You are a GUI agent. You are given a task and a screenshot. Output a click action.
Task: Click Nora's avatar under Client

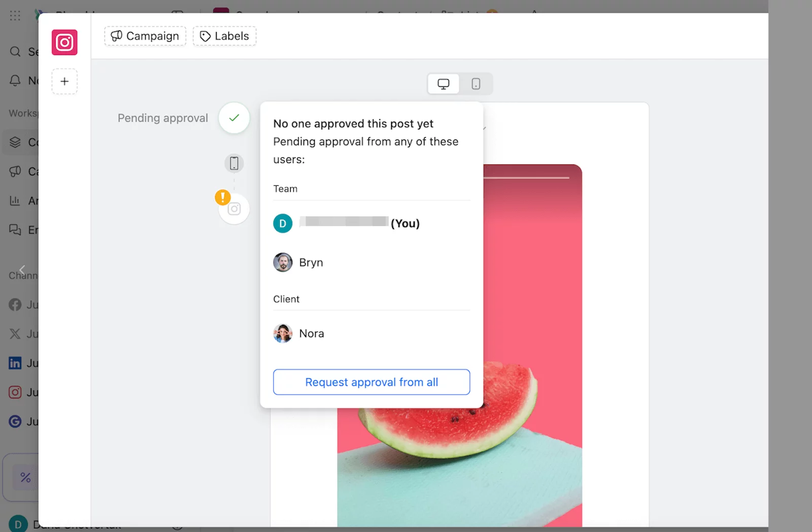[x=283, y=334]
